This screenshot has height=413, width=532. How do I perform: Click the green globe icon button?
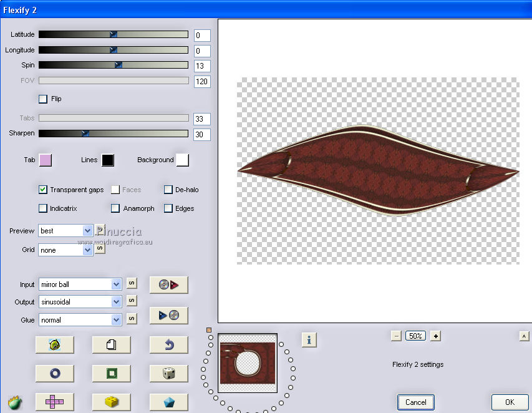[x=55, y=345]
